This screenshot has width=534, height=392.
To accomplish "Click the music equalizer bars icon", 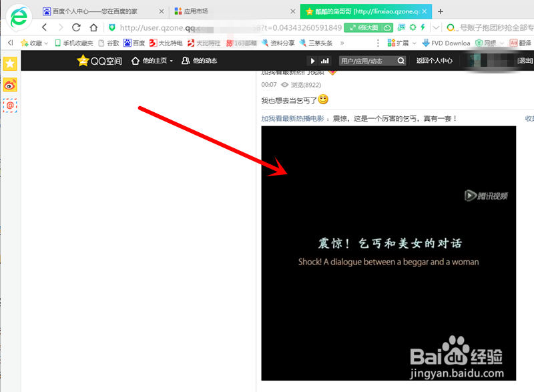I will 325,61.
